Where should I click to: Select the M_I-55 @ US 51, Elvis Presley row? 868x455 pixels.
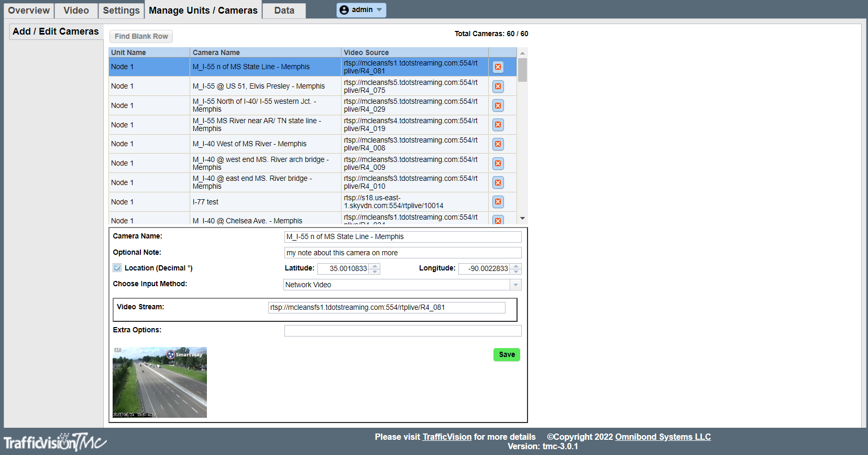(313, 86)
